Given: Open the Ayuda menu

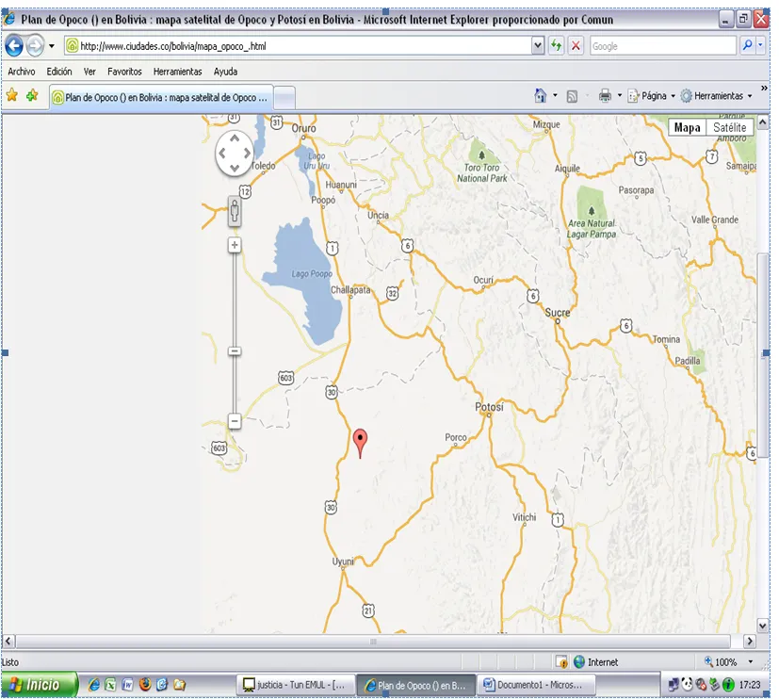Looking at the screenshot, I should click(x=225, y=72).
